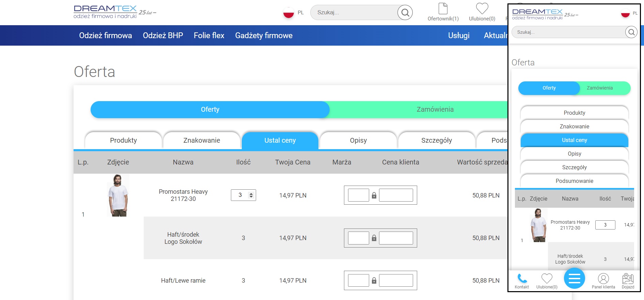
Task: Tap Kontakt phone icon in mobile bar
Action: [x=522, y=279]
